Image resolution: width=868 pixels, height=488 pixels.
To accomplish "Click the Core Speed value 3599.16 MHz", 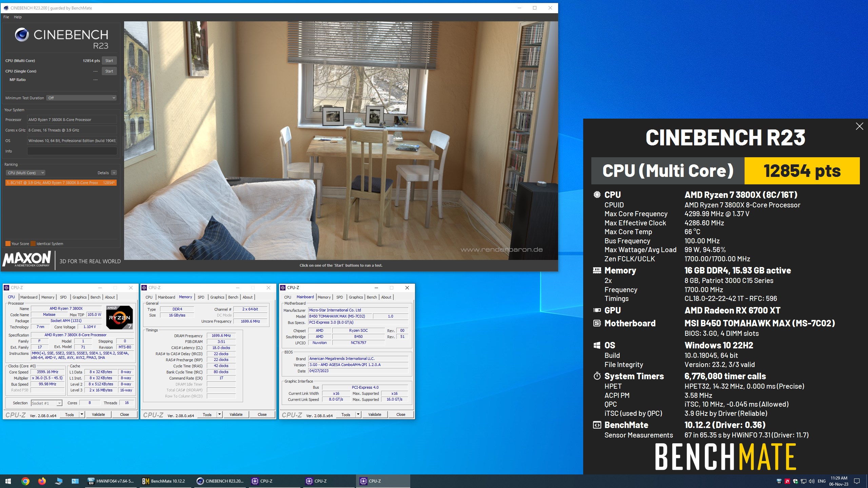I will click(47, 372).
